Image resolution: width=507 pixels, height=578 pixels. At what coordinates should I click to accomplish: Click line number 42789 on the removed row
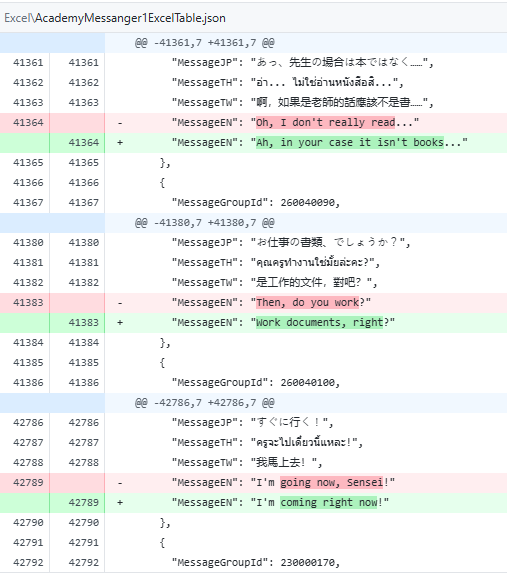[x=28, y=483]
